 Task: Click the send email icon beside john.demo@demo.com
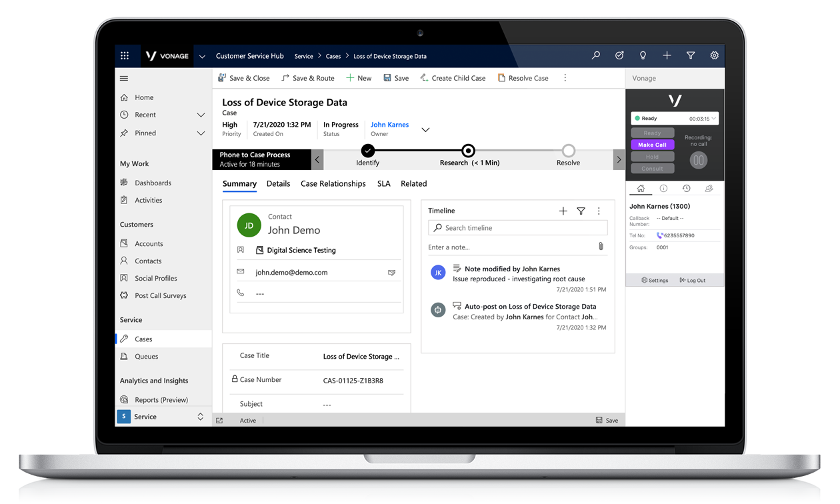click(392, 273)
